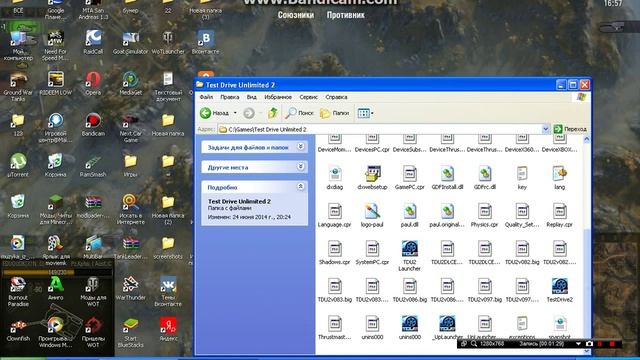The height and width of the screenshot is (360, 640).
Task: Select the uTorrent desktop shortcut
Action: click(x=18, y=165)
